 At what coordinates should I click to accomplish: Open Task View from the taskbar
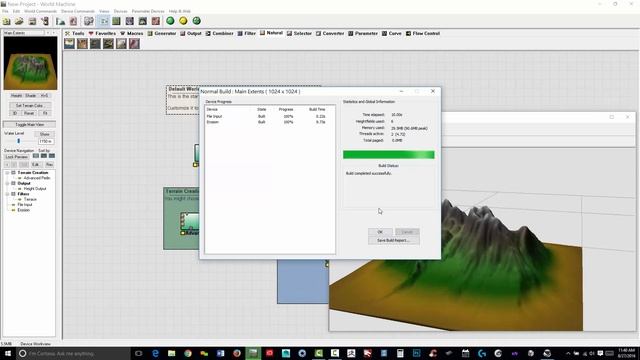click(139, 353)
